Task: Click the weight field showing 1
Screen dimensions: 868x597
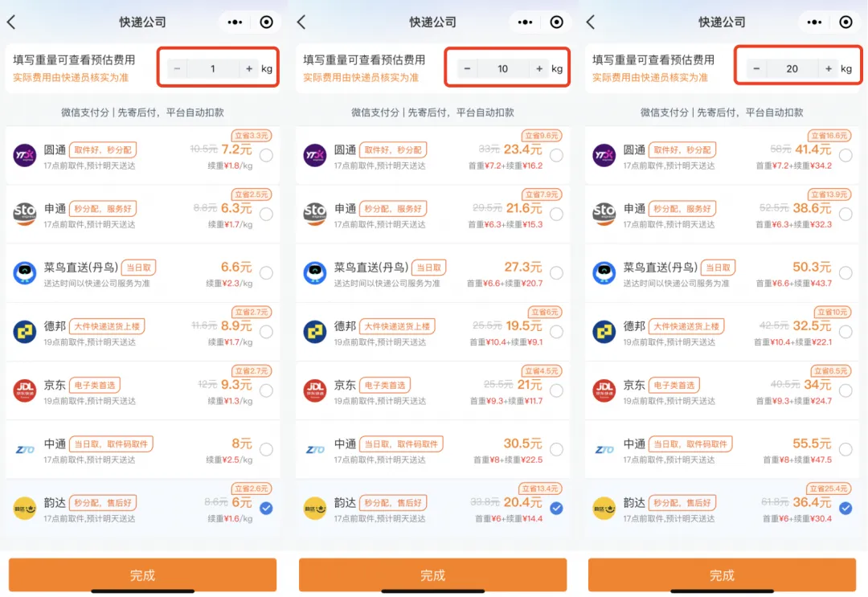Action: click(x=213, y=68)
